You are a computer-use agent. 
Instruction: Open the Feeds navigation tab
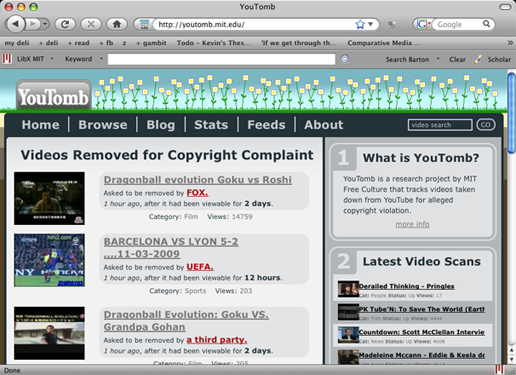coord(266,125)
